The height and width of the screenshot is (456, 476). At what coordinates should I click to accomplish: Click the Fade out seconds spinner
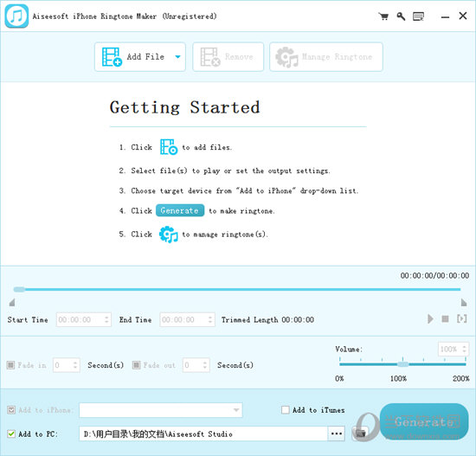[x=205, y=365]
